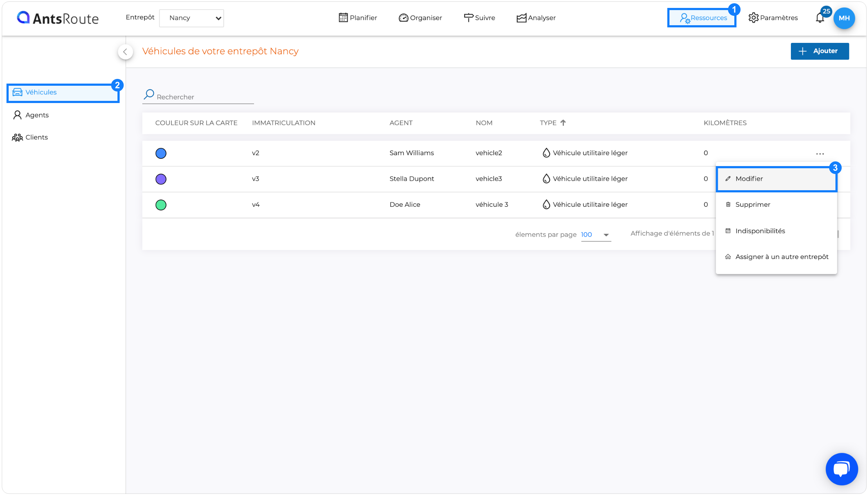The width and height of the screenshot is (868, 495).
Task: Click the plus icon on Ajouter
Action: (x=802, y=51)
